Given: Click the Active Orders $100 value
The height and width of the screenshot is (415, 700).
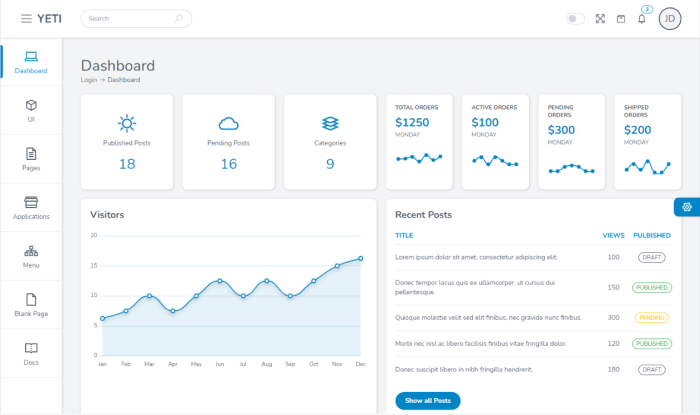Looking at the screenshot, I should (x=485, y=122).
